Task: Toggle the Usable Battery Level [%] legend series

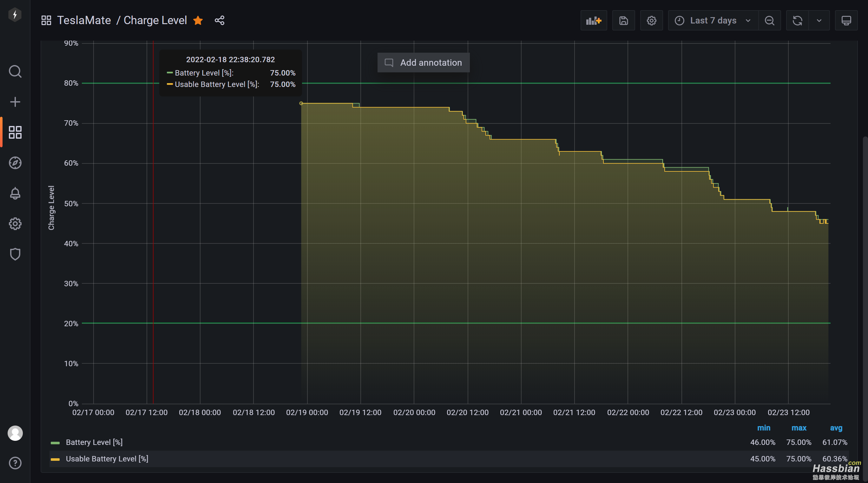Action: (107, 459)
